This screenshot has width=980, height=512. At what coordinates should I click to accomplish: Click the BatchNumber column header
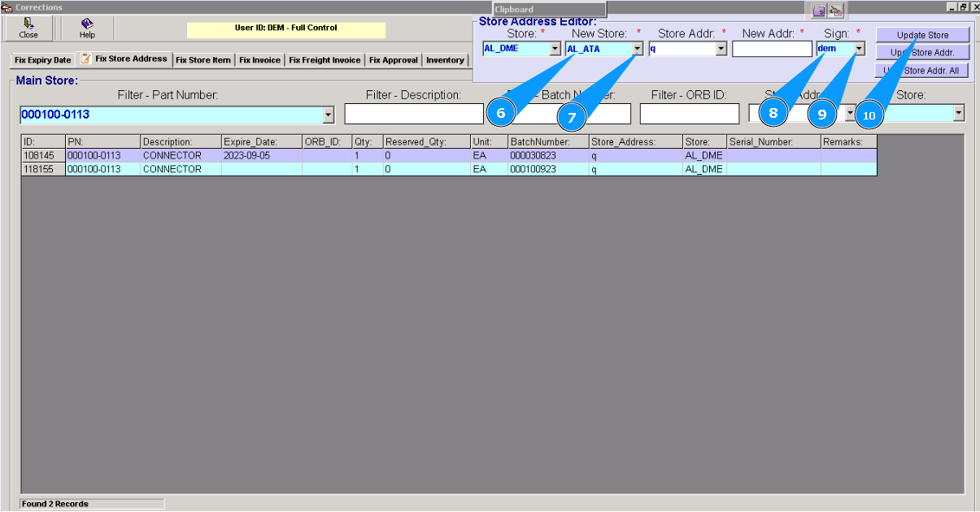click(x=548, y=141)
